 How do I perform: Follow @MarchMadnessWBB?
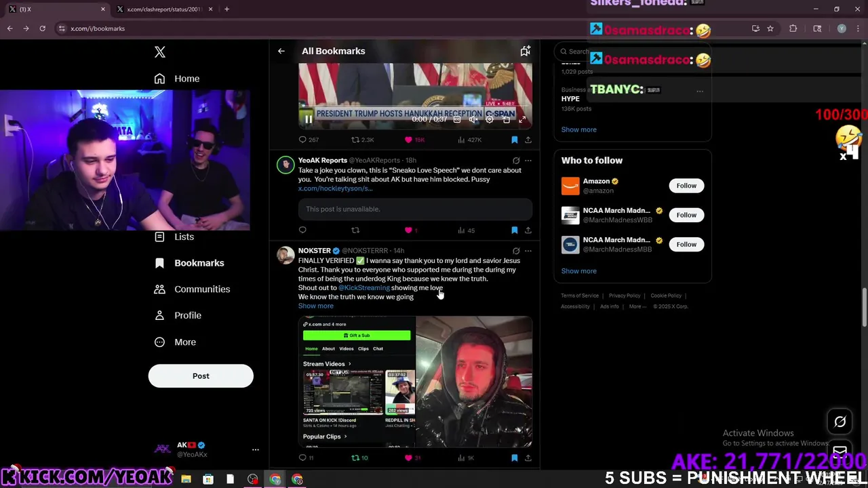click(x=686, y=215)
